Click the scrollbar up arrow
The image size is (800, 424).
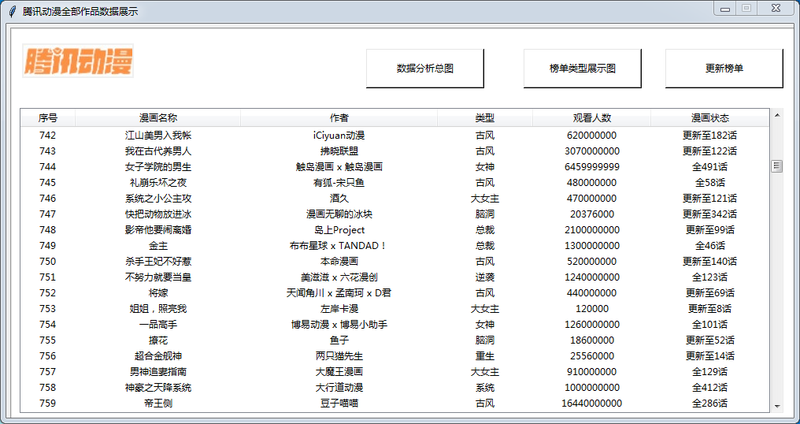coord(777,115)
